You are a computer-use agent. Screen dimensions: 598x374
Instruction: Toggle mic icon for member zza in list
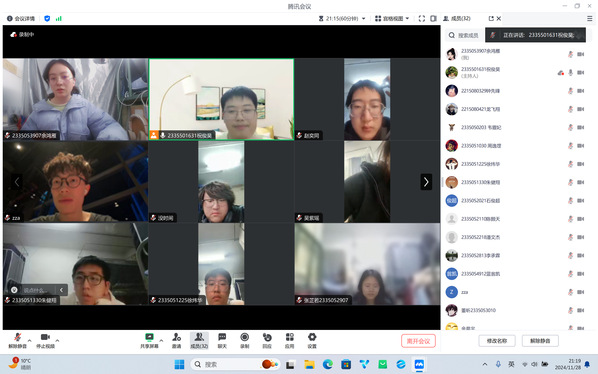tap(571, 292)
